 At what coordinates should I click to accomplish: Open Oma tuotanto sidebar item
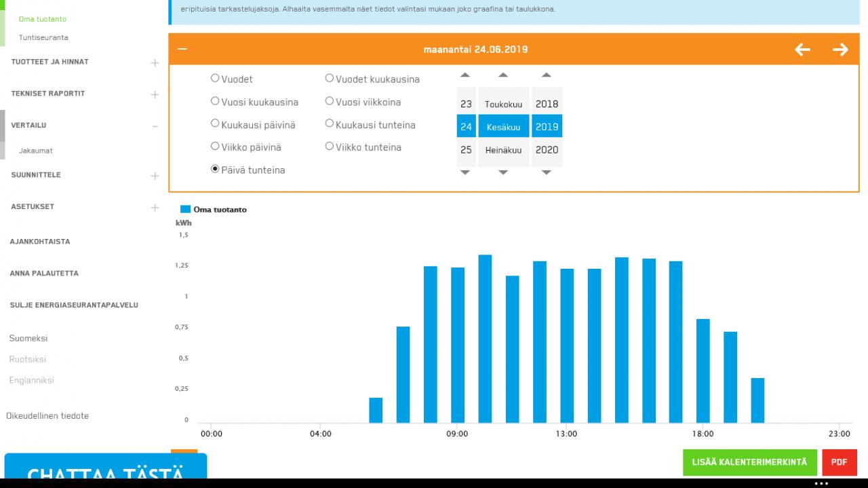[43, 19]
